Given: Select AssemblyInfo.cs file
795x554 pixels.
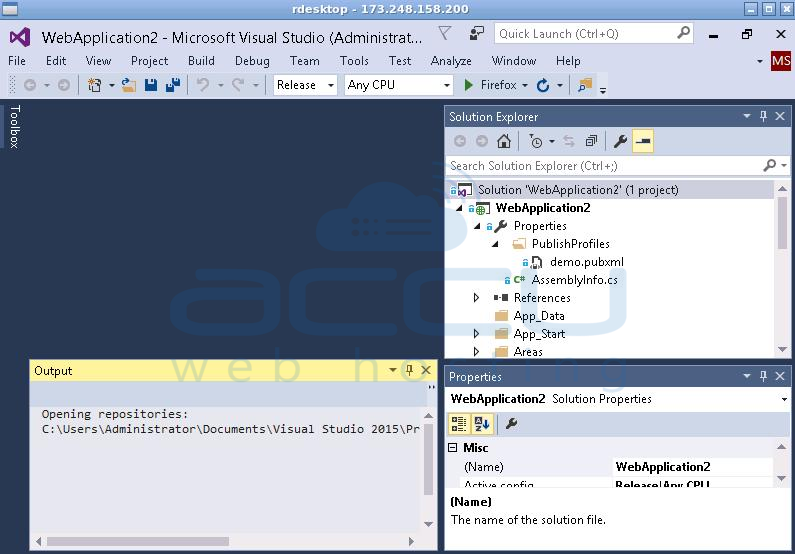Looking at the screenshot, I should click(574, 280).
